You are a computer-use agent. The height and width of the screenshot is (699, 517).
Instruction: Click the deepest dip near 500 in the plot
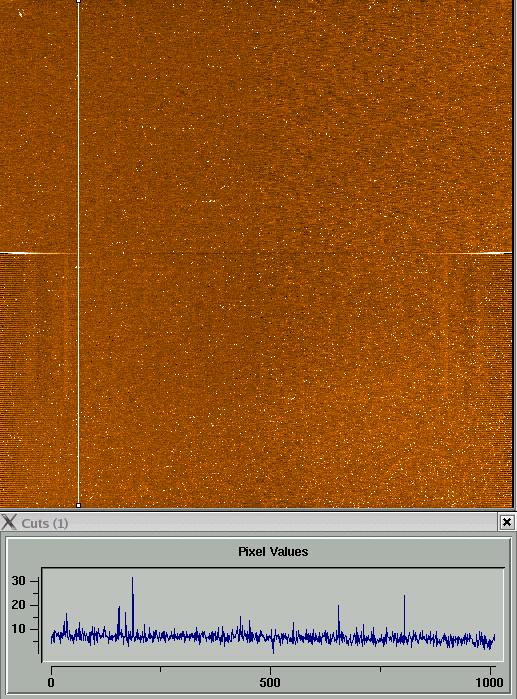[273, 649]
